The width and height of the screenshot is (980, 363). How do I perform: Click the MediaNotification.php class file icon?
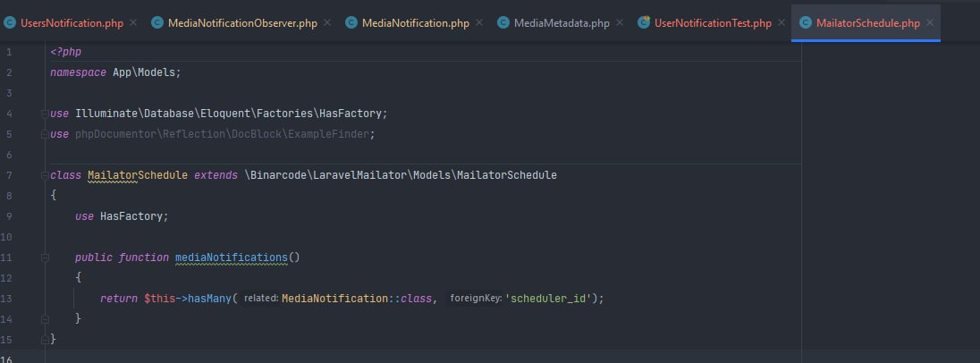[351, 22]
